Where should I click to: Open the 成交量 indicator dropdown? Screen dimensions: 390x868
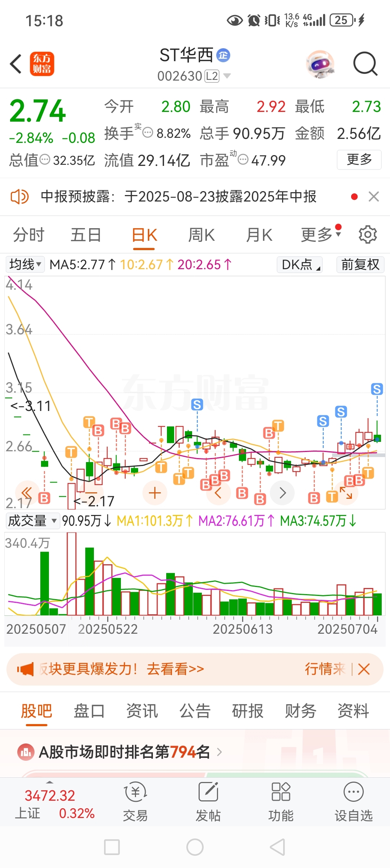(x=33, y=521)
